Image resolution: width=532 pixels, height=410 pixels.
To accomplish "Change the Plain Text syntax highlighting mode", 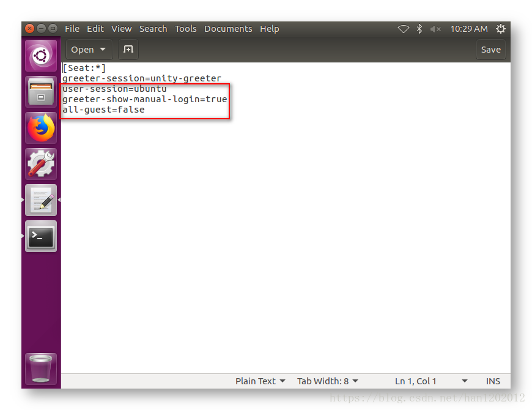I will (260, 381).
